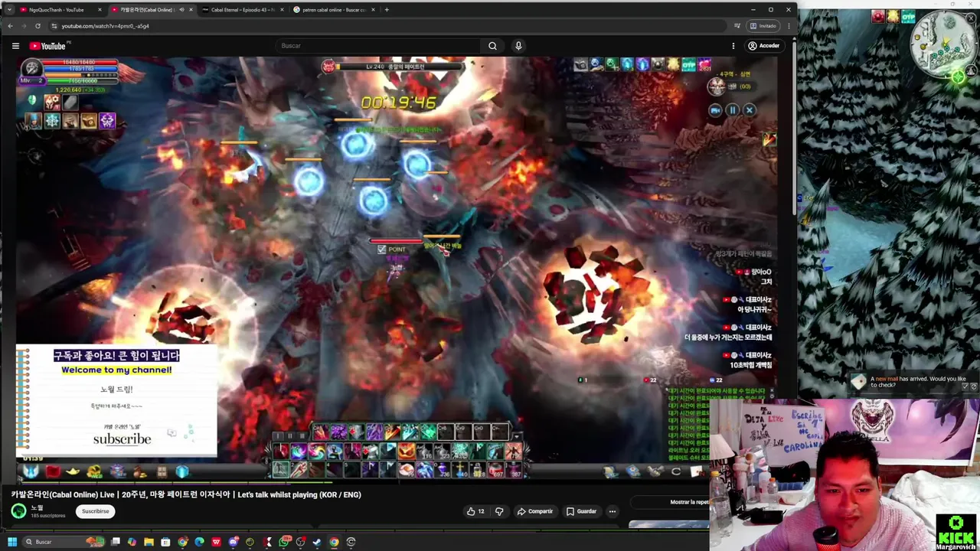
Task: Click the subscribe text in overlay panel
Action: (x=122, y=439)
